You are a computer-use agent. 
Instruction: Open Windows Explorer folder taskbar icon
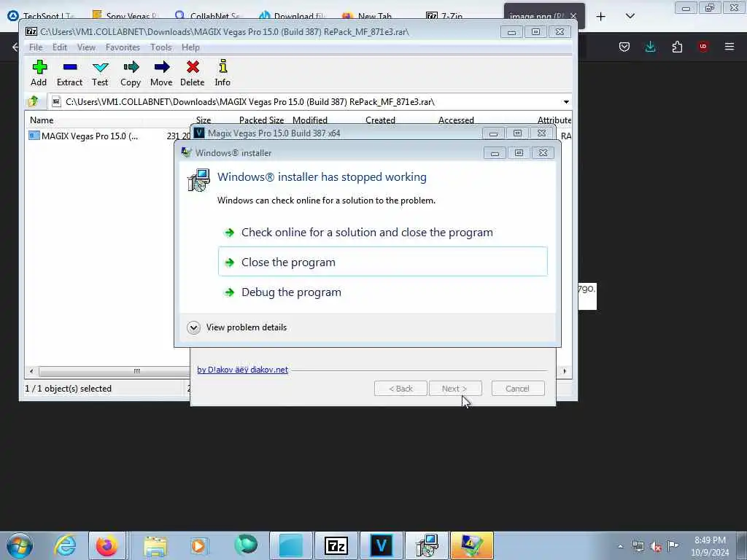(x=155, y=545)
